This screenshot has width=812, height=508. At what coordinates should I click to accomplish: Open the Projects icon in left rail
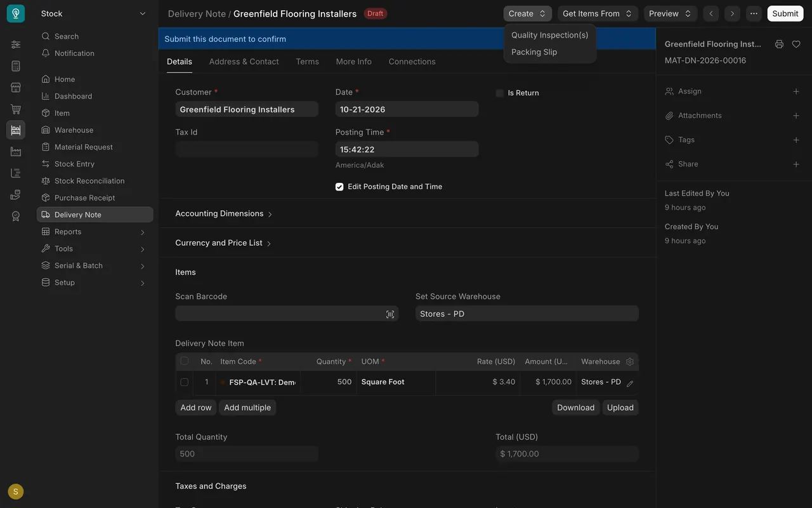(x=16, y=173)
